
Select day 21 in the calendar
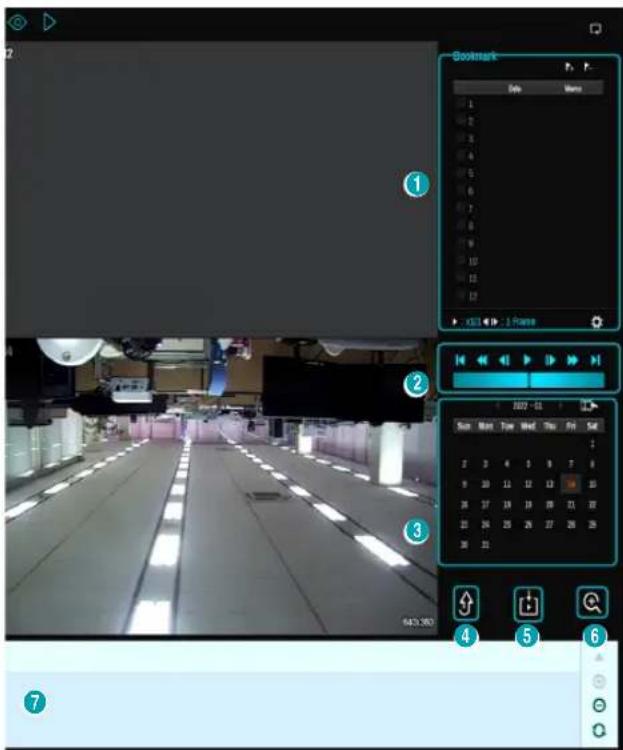(x=571, y=504)
